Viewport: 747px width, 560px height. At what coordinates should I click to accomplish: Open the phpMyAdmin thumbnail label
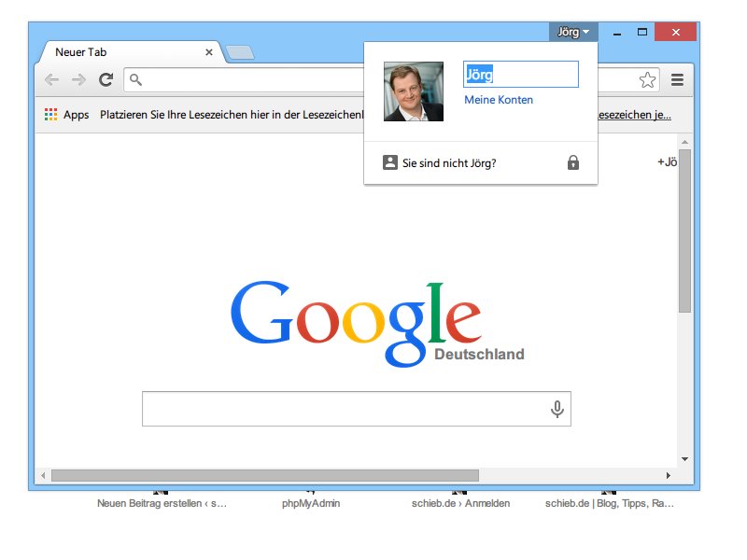click(311, 503)
